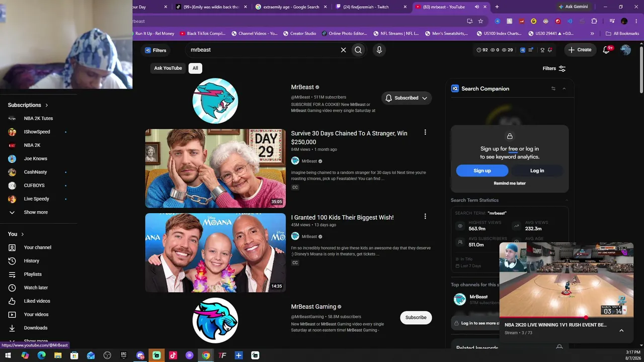The width and height of the screenshot is (644, 362).
Task: Go to Your channel
Action: tap(37, 247)
